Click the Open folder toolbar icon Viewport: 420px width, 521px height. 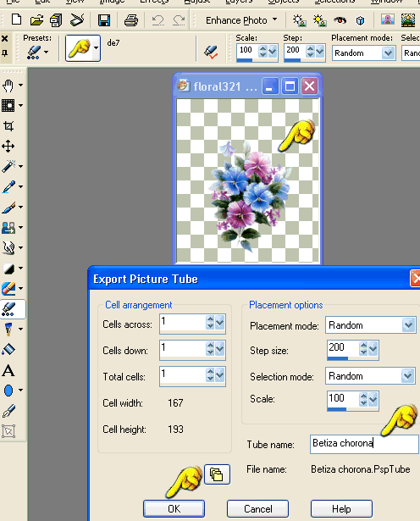coord(36,20)
